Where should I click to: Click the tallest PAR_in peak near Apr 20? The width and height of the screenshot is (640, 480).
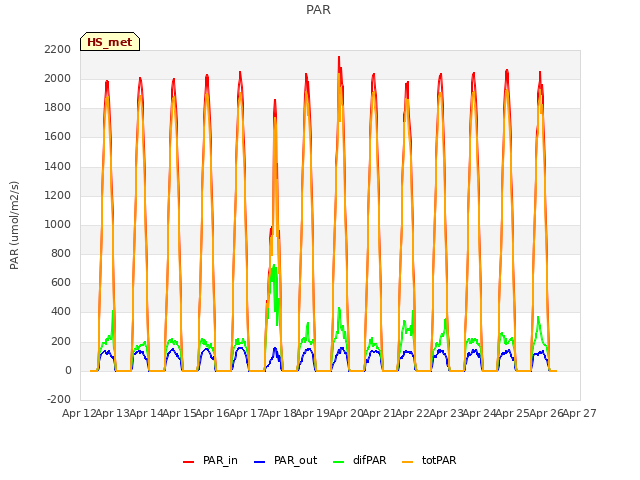click(x=339, y=58)
